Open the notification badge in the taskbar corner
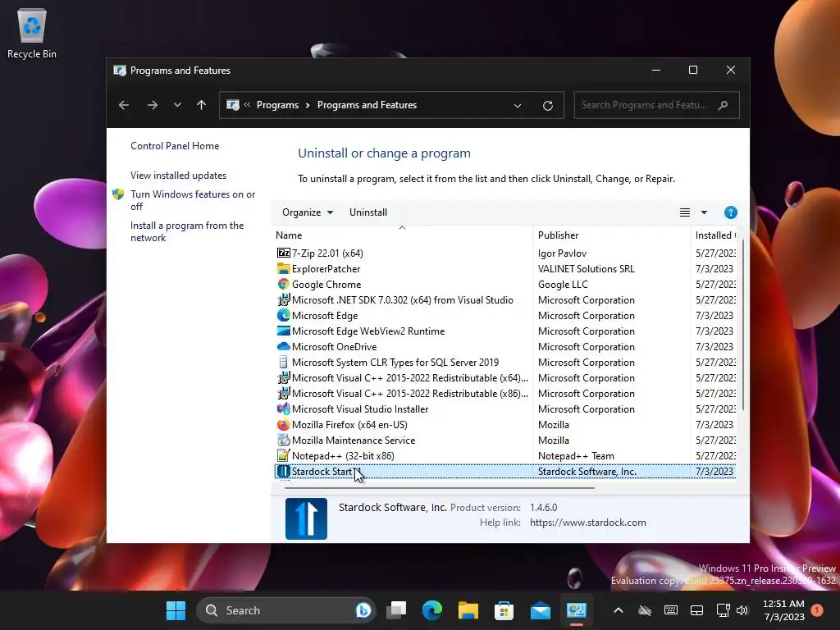The height and width of the screenshot is (630, 840). 817,610
